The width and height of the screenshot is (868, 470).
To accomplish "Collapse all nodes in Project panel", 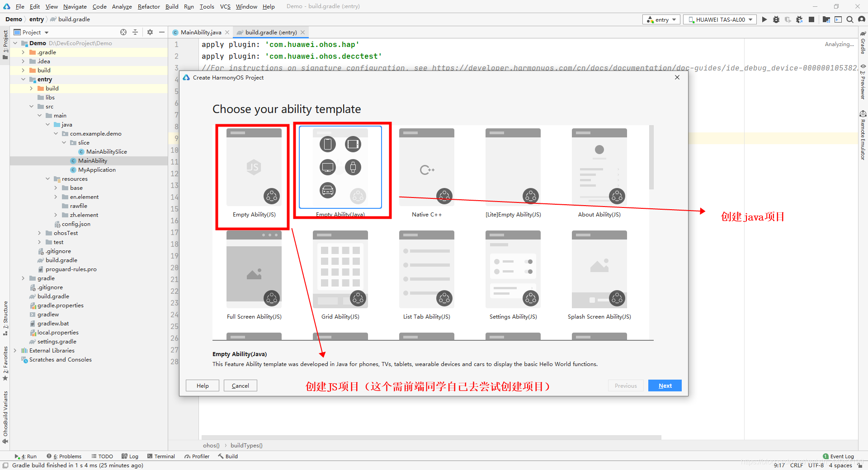I will point(135,32).
